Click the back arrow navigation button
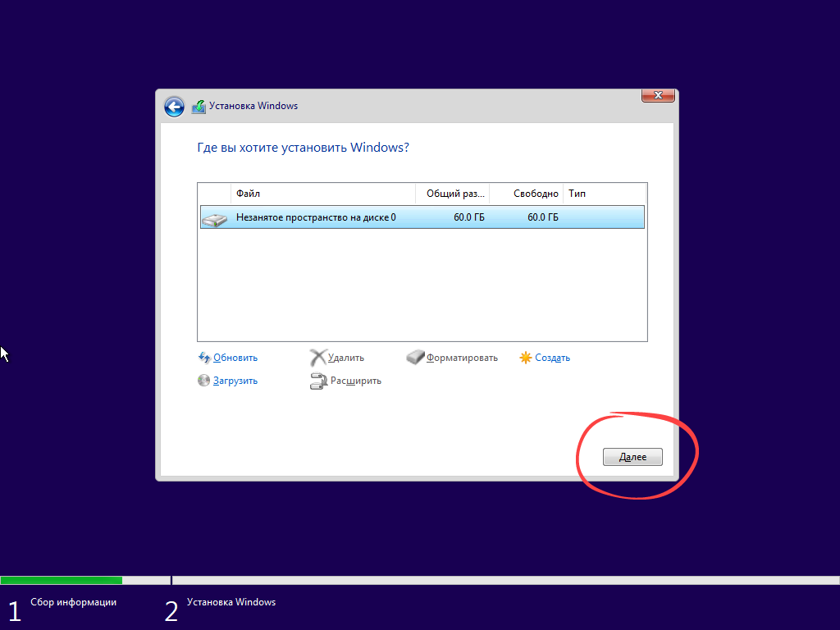The width and height of the screenshot is (840, 630). click(174, 107)
